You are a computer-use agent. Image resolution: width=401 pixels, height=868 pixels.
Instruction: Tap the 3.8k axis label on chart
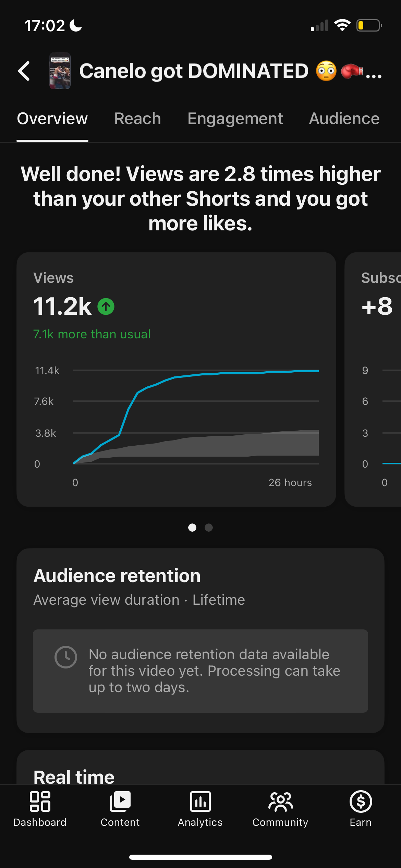[x=45, y=433]
